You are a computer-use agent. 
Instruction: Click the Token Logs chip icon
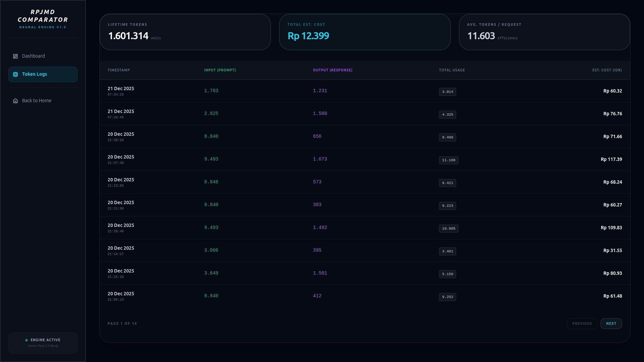click(15, 74)
